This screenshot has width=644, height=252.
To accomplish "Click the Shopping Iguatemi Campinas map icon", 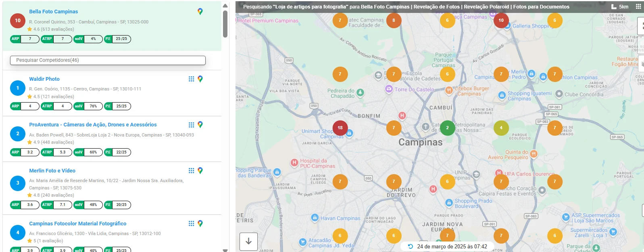I will click(x=502, y=95).
